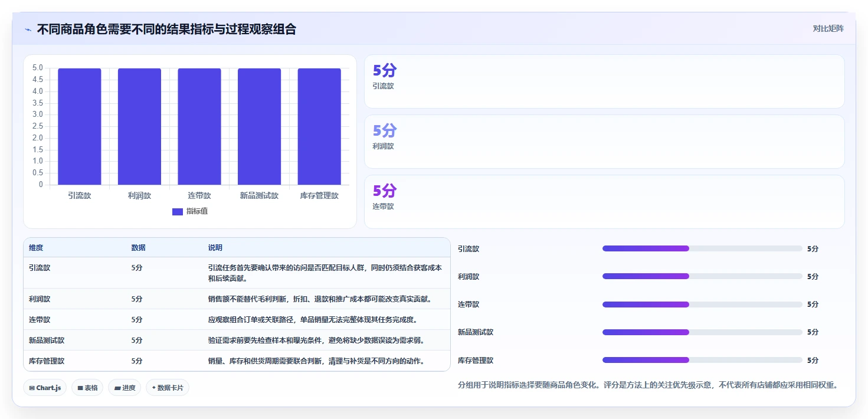Click the 维度 column header
The width and height of the screenshot is (868, 419).
[x=36, y=248]
